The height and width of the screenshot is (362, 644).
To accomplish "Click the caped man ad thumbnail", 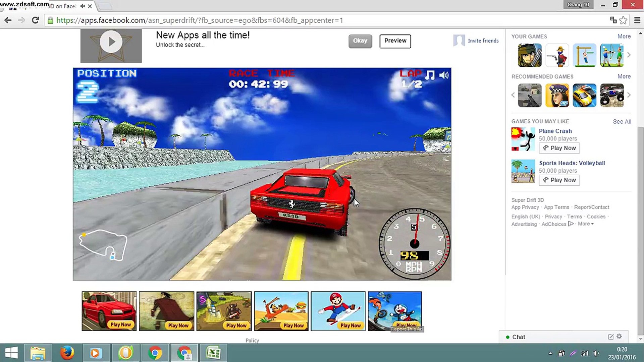I will pos(166,311).
